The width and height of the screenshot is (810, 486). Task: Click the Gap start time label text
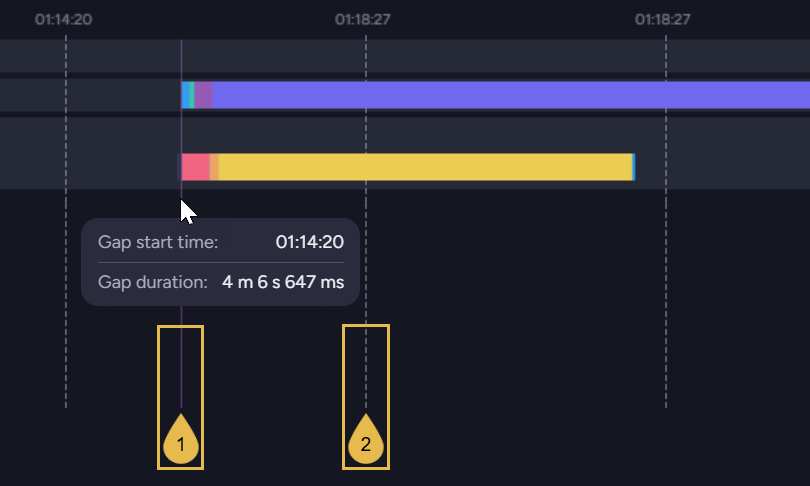[158, 242]
